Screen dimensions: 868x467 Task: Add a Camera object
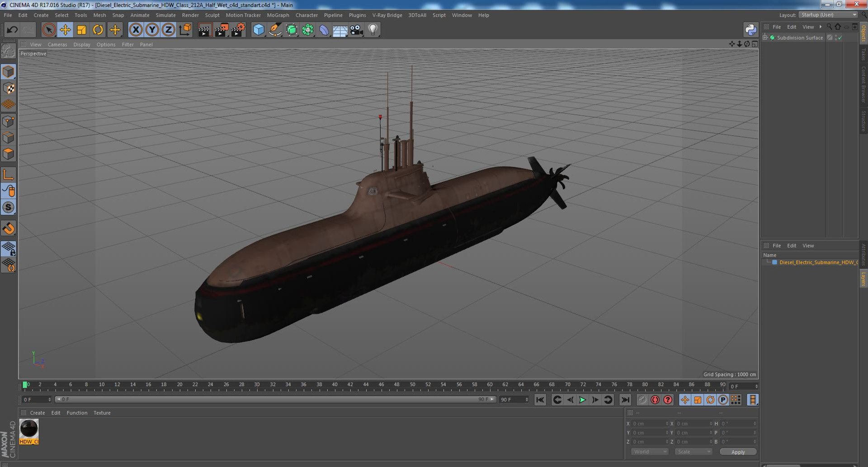357,30
